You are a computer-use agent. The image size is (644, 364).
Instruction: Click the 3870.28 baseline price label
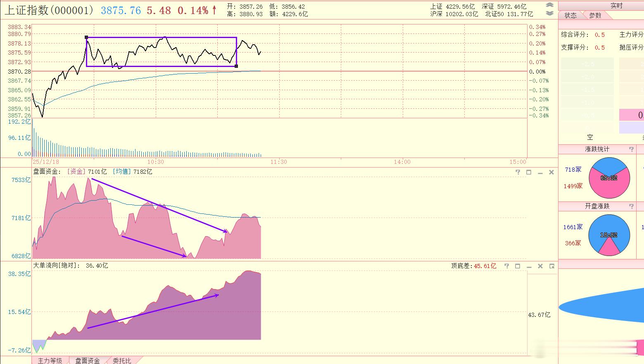(x=19, y=72)
